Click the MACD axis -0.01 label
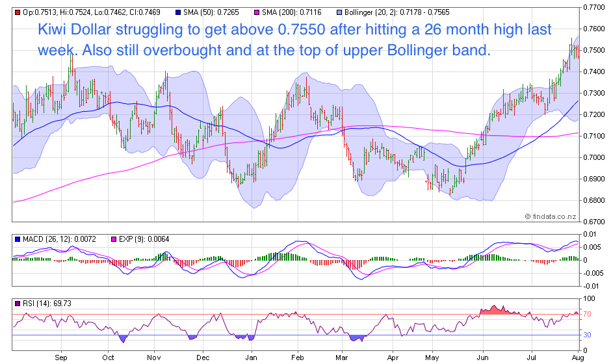This screenshot has width=611, height=364. pos(591,286)
